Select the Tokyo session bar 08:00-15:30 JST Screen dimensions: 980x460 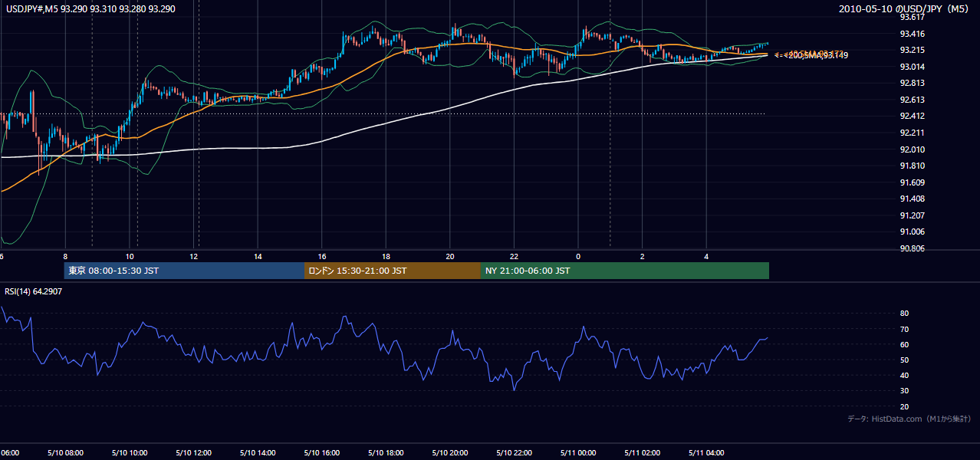[184, 271]
